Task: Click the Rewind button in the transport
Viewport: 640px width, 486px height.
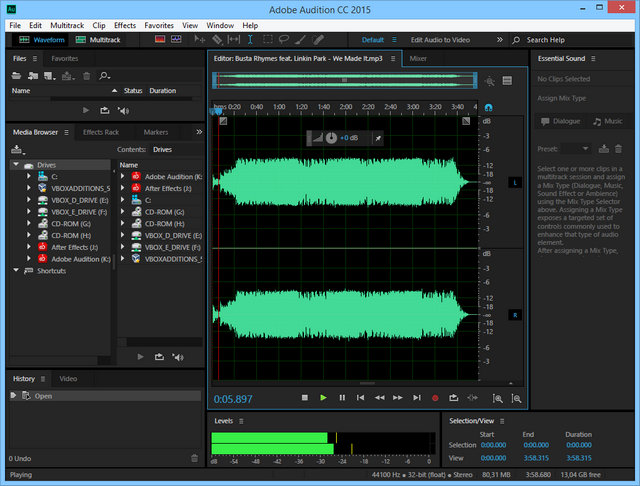Action: click(379, 397)
